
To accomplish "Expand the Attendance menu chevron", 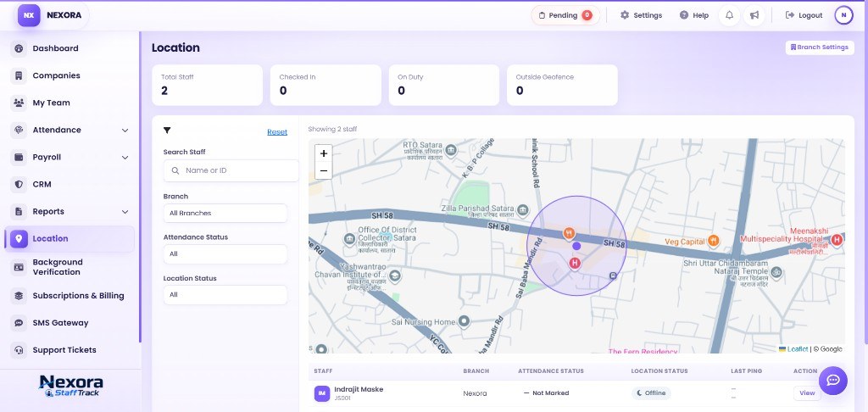I will [125, 131].
